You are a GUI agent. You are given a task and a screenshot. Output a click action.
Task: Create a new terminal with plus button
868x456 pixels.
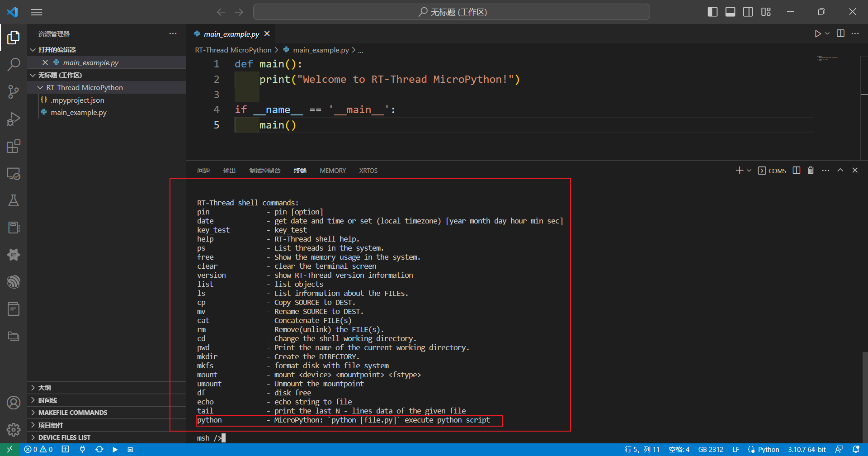(740, 170)
